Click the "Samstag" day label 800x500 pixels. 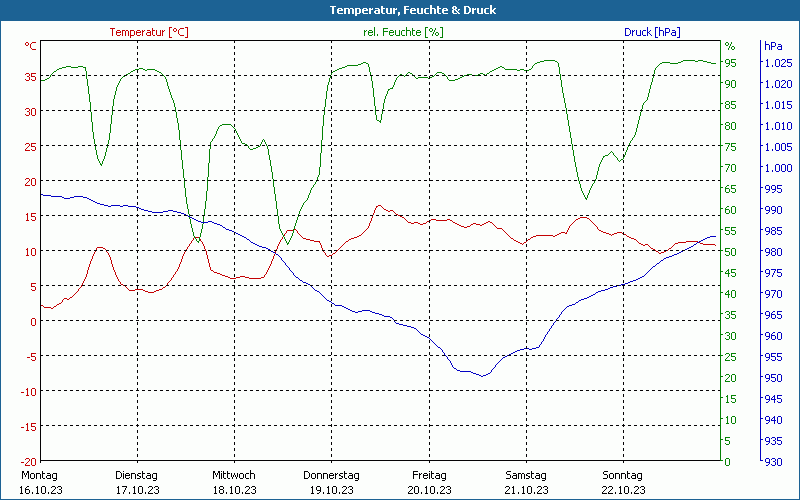click(526, 475)
